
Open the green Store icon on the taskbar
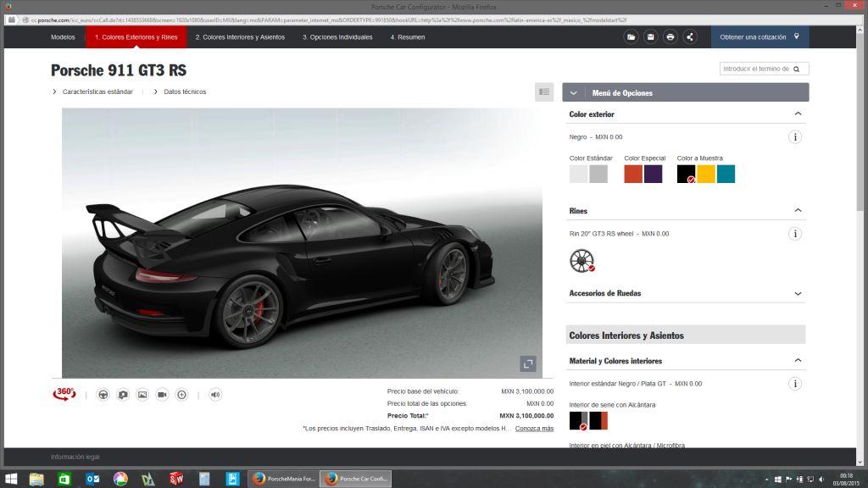(x=64, y=479)
